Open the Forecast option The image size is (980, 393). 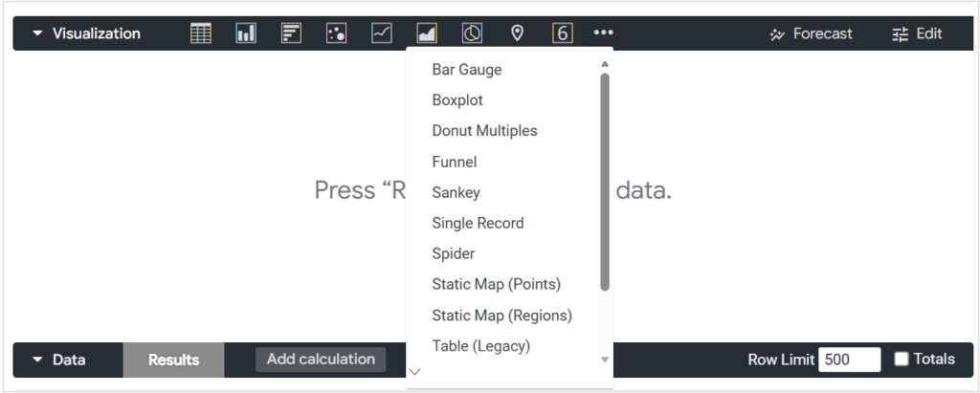coord(811,33)
